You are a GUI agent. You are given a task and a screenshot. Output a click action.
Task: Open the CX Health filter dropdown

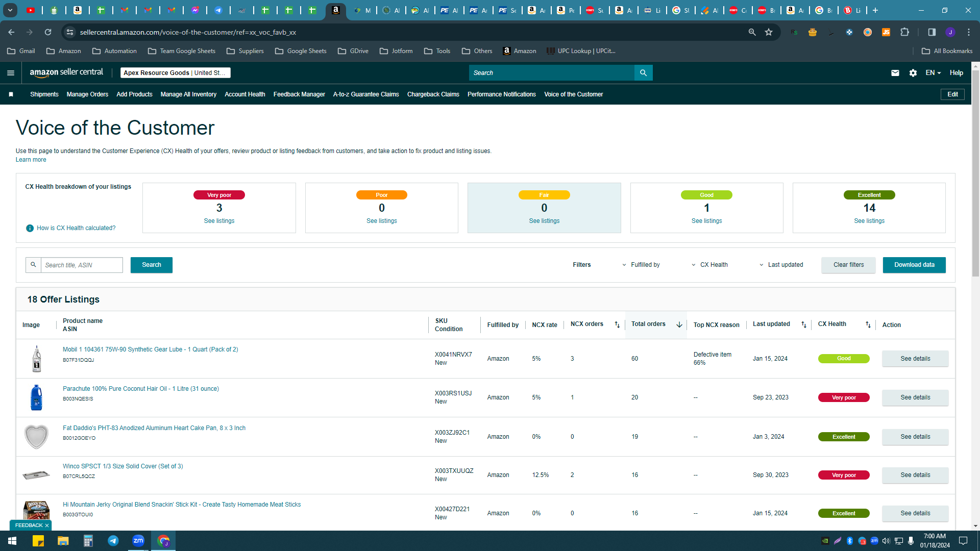coord(709,265)
